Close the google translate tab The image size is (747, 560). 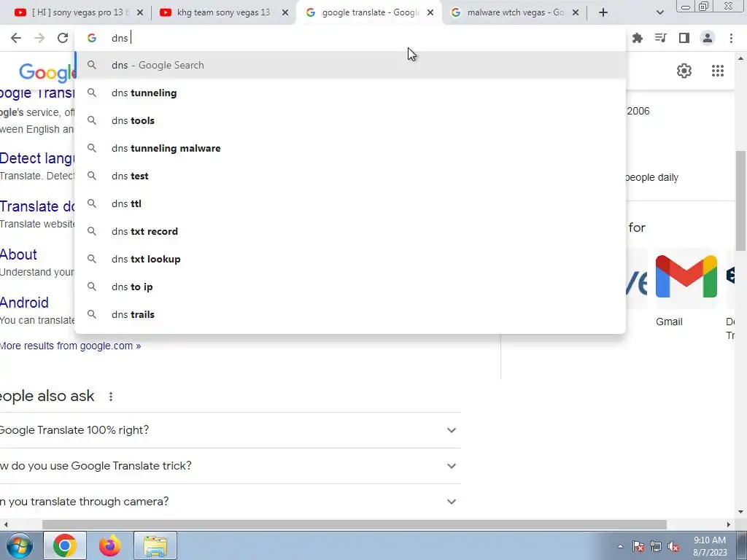point(430,12)
